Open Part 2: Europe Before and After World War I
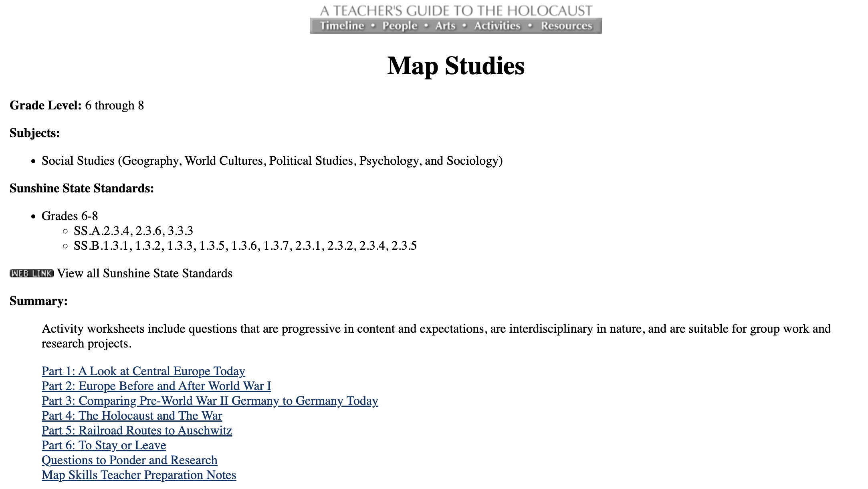Image resolution: width=868 pixels, height=489 pixels. click(x=156, y=386)
